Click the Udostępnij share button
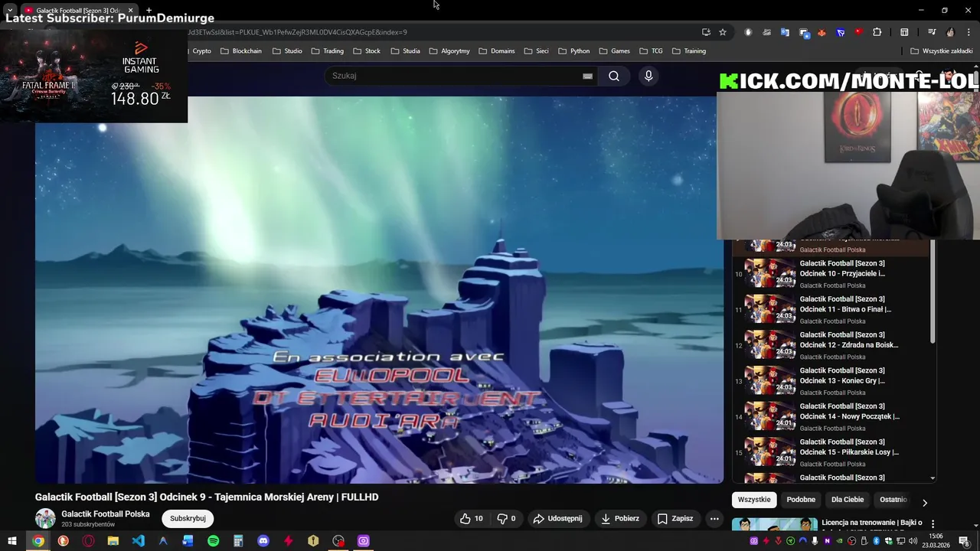This screenshot has height=551, width=980. [x=557, y=518]
